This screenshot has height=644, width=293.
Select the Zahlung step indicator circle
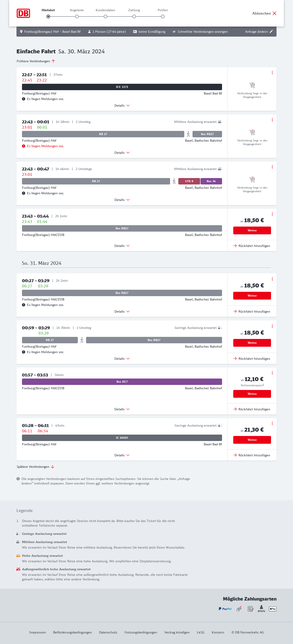[x=134, y=16]
